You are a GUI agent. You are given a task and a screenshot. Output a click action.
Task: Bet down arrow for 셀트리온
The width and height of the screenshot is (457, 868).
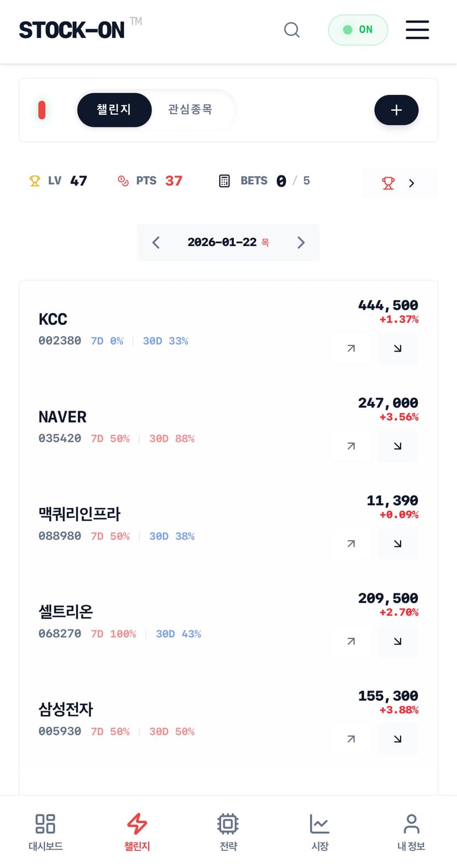397,641
